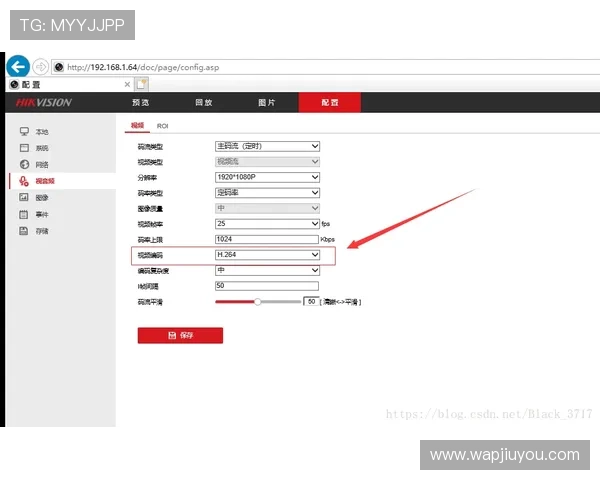
Task: Switch to the ROI tab
Action: point(162,126)
